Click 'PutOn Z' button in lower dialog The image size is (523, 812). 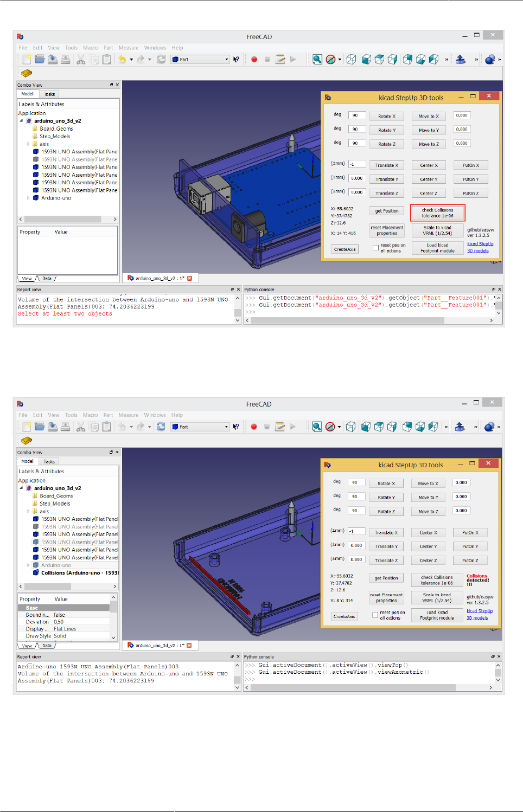click(x=470, y=560)
